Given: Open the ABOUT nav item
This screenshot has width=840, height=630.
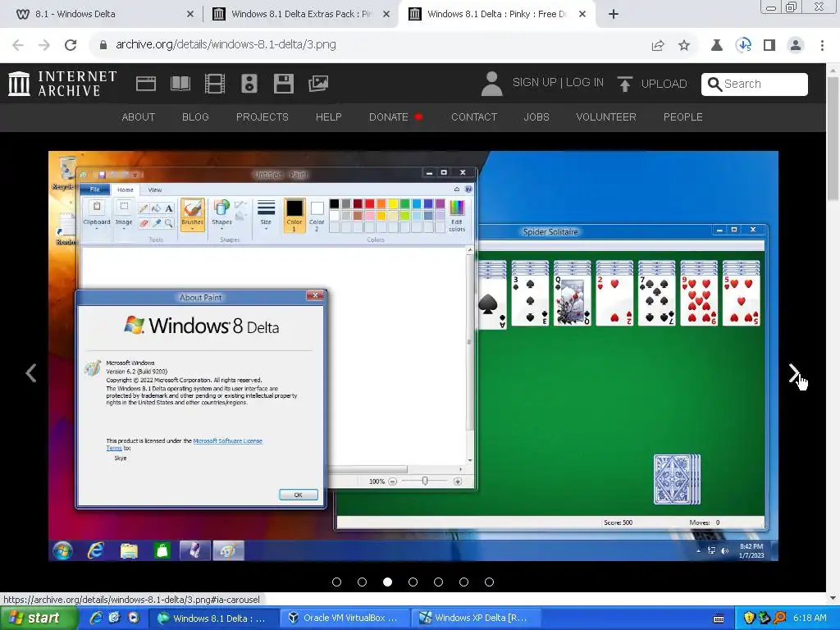Looking at the screenshot, I should (x=138, y=116).
